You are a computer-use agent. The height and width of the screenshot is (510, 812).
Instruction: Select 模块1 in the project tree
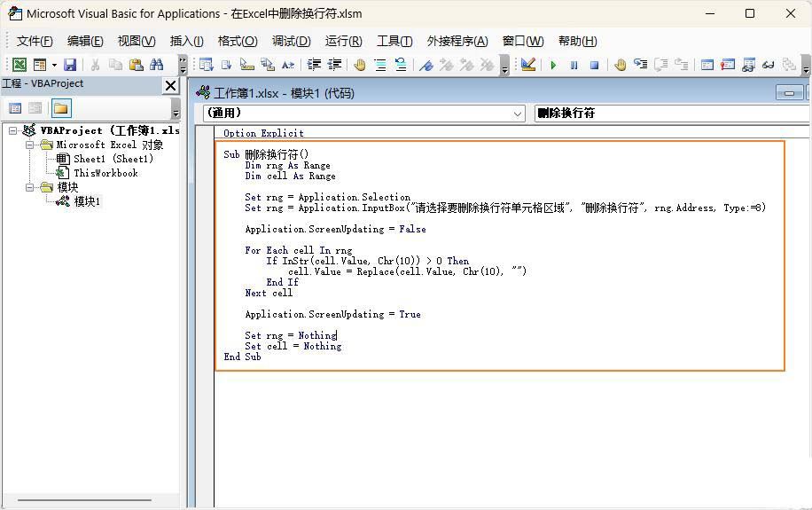pos(87,201)
